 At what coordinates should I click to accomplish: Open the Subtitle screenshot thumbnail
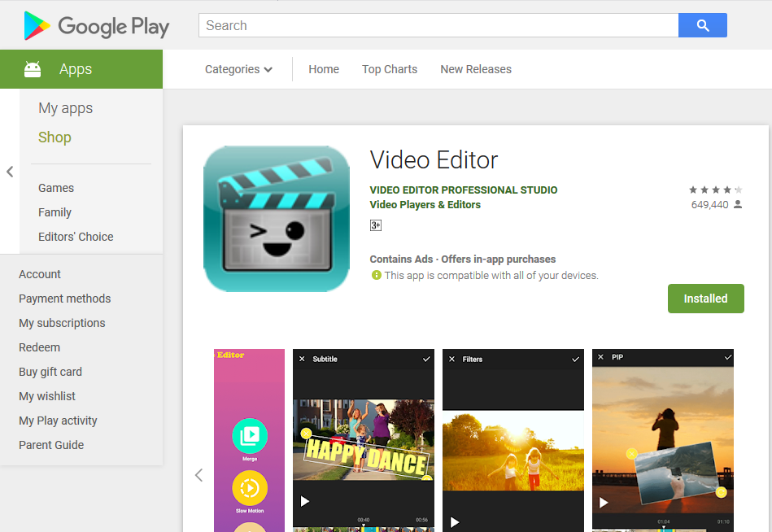point(364,440)
